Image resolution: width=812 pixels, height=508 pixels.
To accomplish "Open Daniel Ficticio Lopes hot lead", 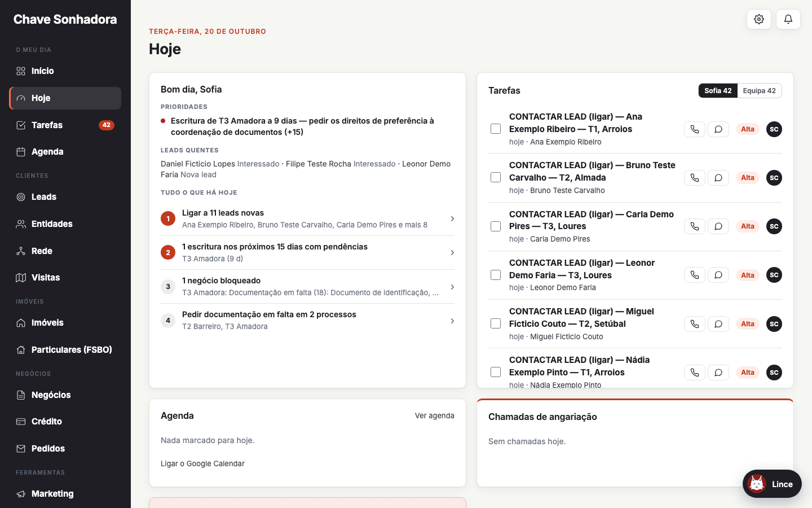I will (x=198, y=164).
